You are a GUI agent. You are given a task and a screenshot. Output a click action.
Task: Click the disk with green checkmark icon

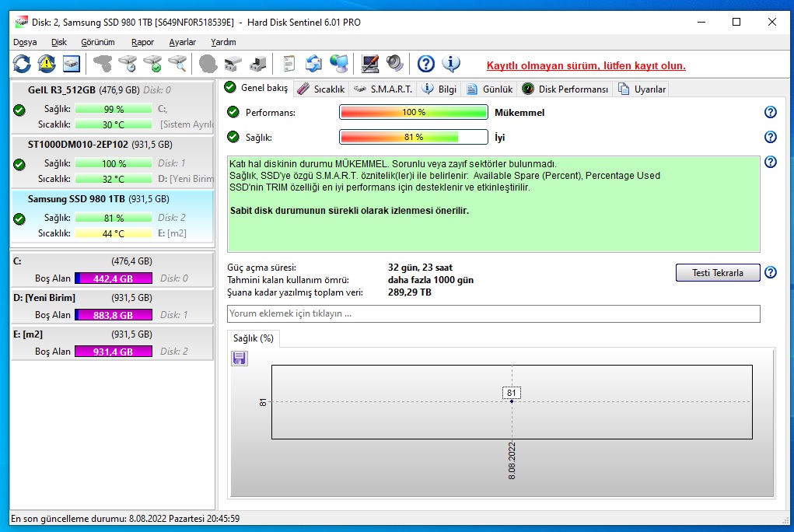153,64
